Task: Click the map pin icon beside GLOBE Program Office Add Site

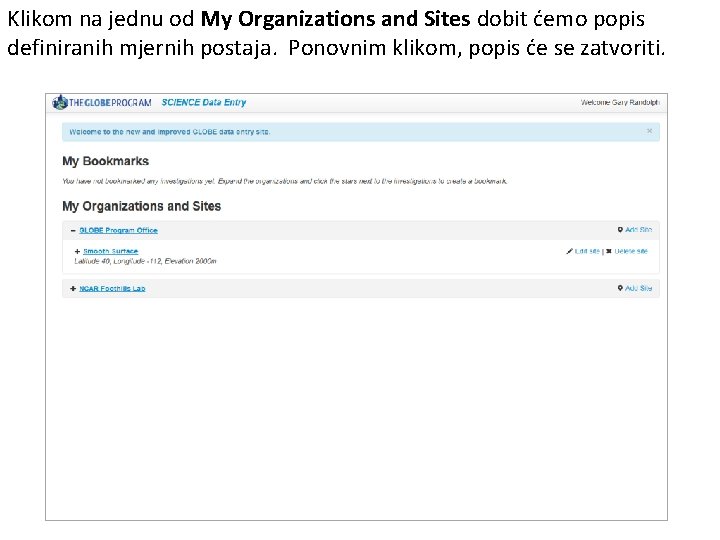Action: click(620, 230)
